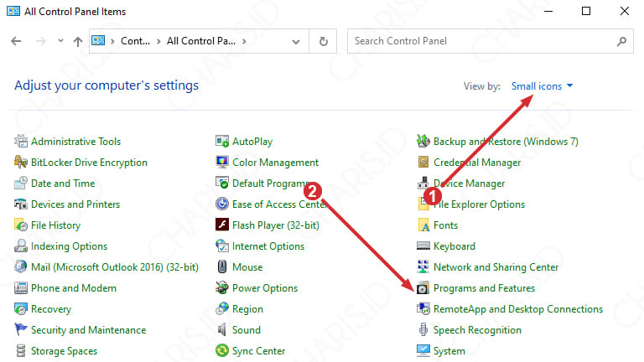
Task: Click the Date and Time clock icon
Action: point(21,183)
